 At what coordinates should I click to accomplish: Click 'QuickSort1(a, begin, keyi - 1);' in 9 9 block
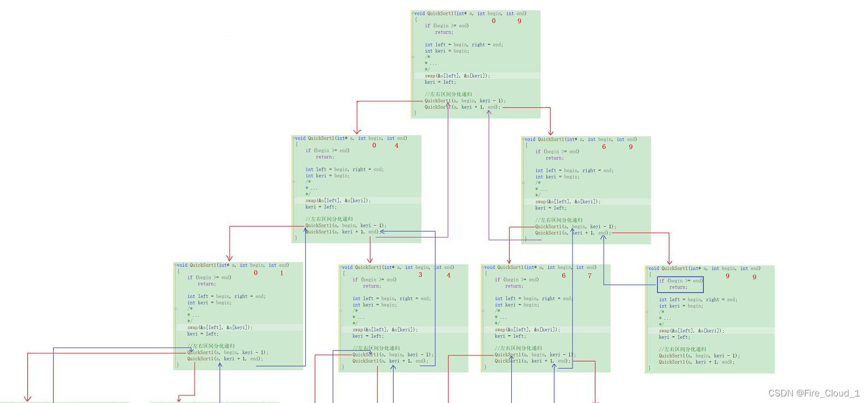coord(699,356)
